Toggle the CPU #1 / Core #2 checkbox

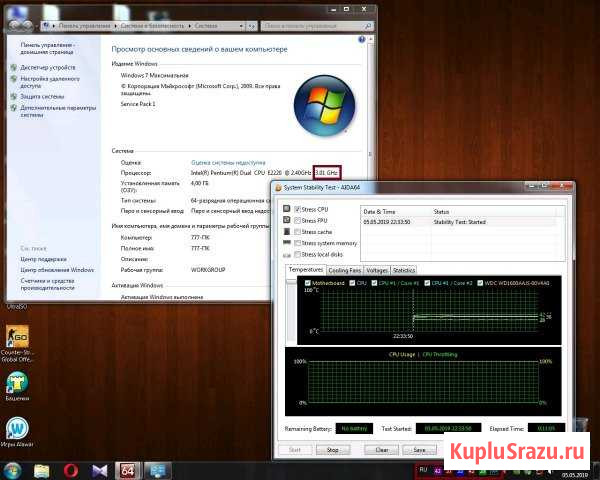tap(427, 283)
